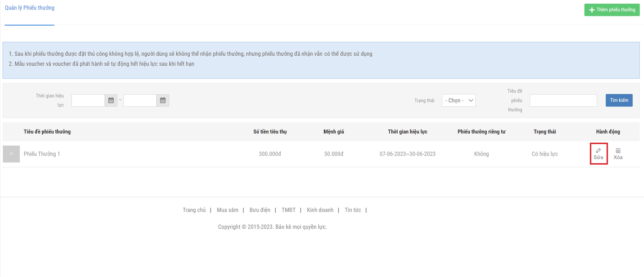This screenshot has width=644, height=277.
Task: Go to Trang chủ footer link
Action: (194, 210)
